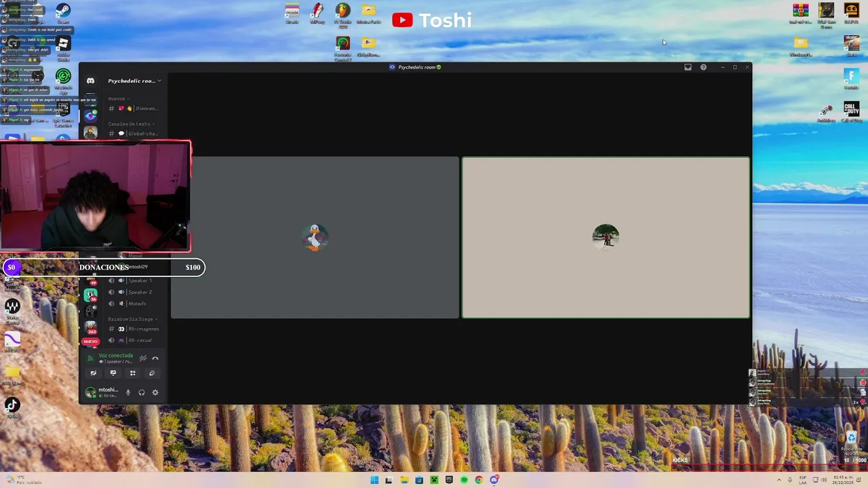Toggle camera in Discord voice panel

tap(94, 373)
